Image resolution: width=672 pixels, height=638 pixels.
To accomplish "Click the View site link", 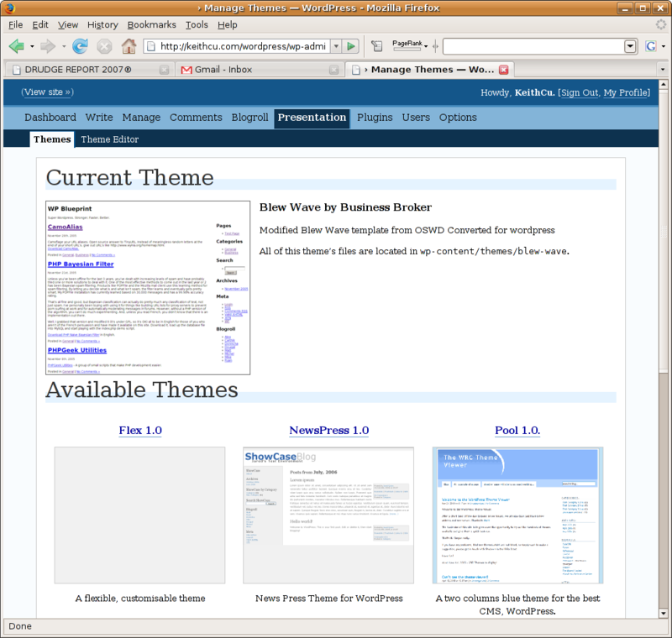I will pos(47,92).
